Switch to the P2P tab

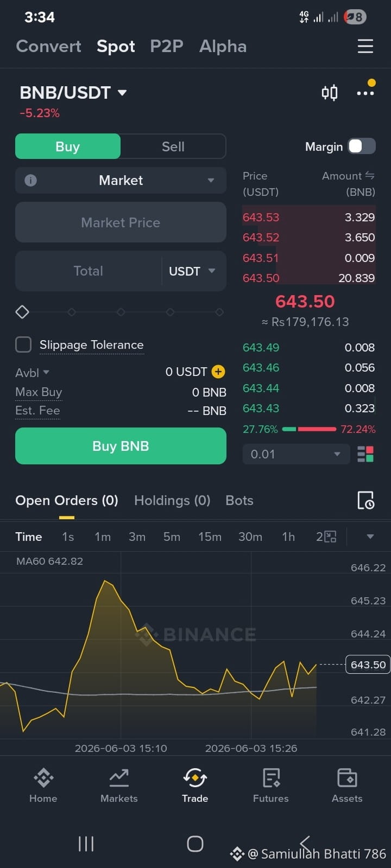[167, 46]
